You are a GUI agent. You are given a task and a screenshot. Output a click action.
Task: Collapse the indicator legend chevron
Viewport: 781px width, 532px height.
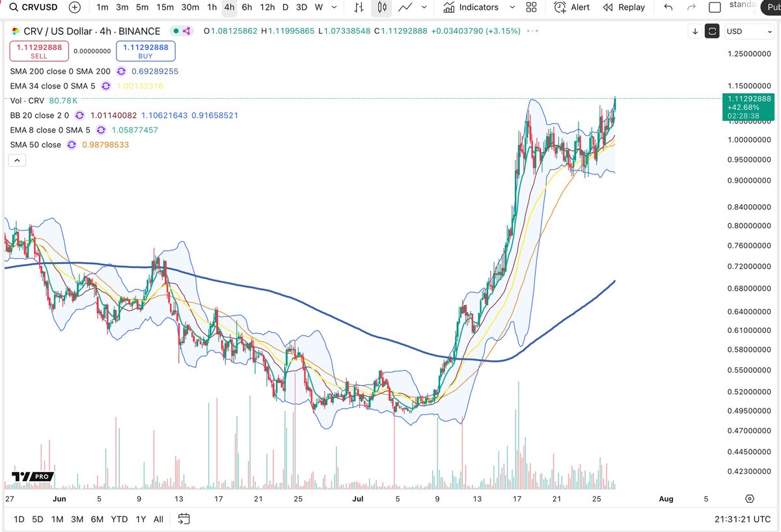coord(17,160)
